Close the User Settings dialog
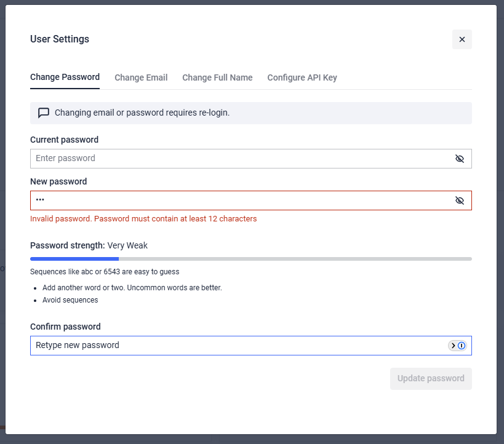This screenshot has width=504, height=444. tap(462, 39)
